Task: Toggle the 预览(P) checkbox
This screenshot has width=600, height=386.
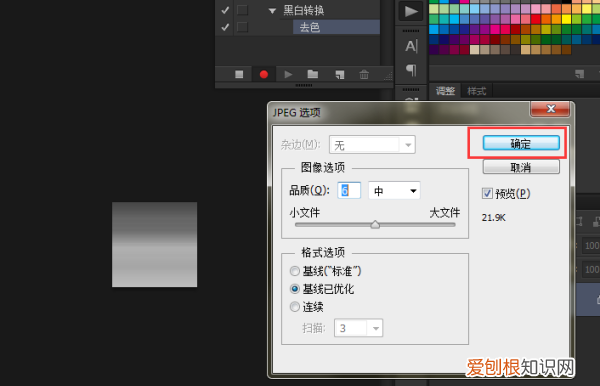Action: coord(487,193)
